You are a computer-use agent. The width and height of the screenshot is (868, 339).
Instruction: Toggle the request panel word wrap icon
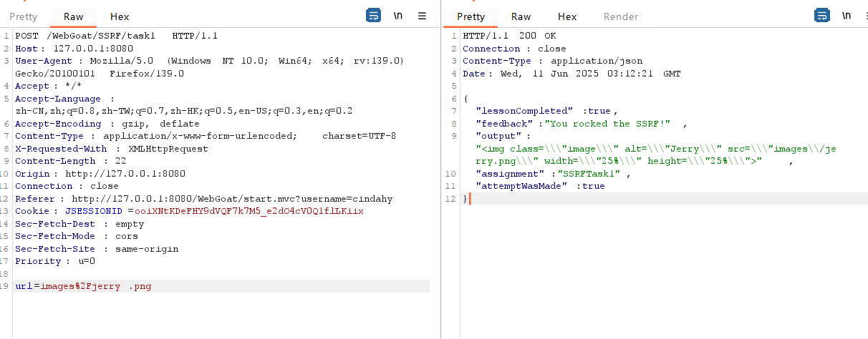pos(374,16)
